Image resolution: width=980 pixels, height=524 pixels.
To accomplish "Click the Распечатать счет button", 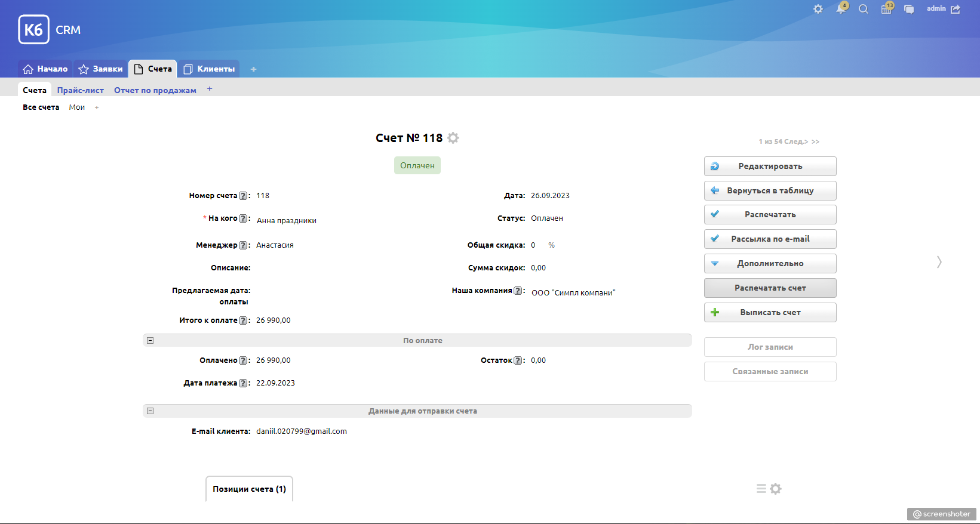I will pos(770,288).
